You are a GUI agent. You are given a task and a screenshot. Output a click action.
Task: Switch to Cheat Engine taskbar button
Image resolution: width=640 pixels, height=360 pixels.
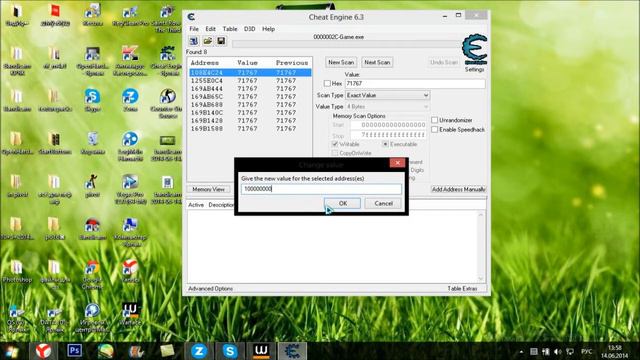292,351
